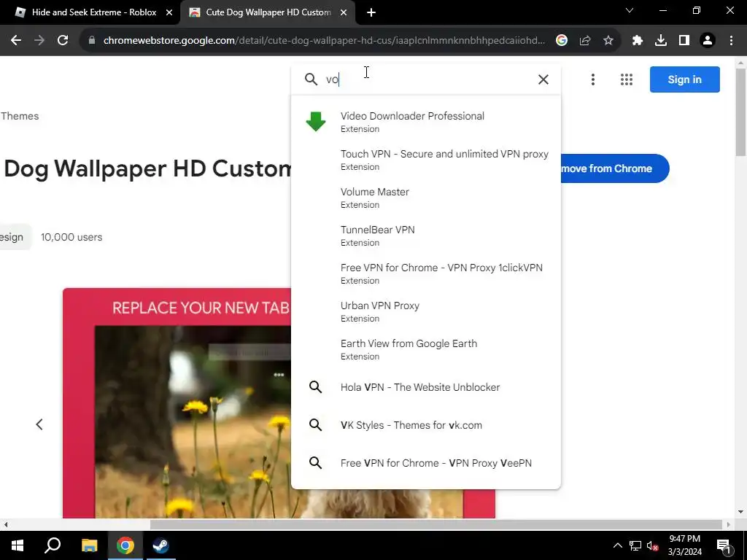Pick Urban VPN Proxy suggestion
Screen dimensions: 747x560
[x=426, y=311]
